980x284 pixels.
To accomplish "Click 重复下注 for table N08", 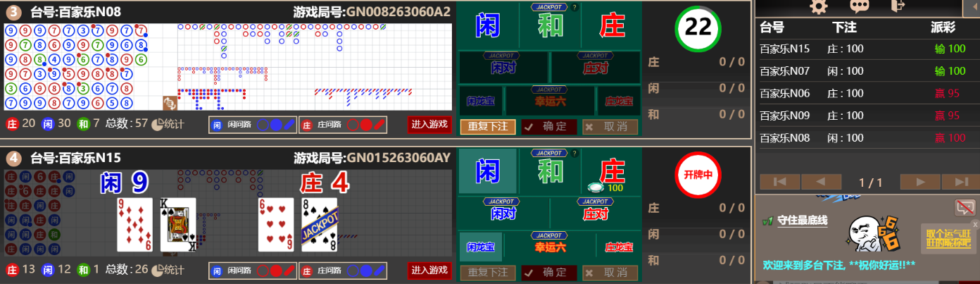I will 488,127.
